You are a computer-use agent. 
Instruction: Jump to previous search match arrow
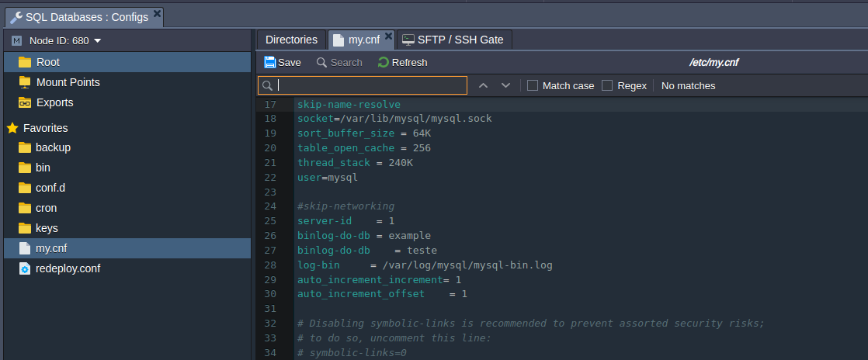(483, 85)
